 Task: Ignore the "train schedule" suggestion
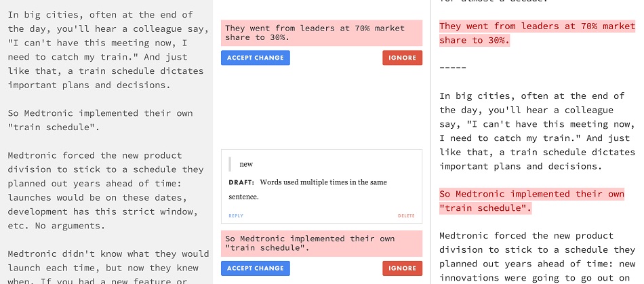coord(402,268)
